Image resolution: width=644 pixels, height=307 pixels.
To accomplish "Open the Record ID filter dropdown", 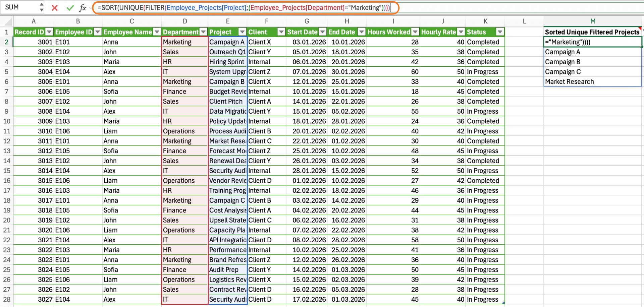I will coord(49,32).
